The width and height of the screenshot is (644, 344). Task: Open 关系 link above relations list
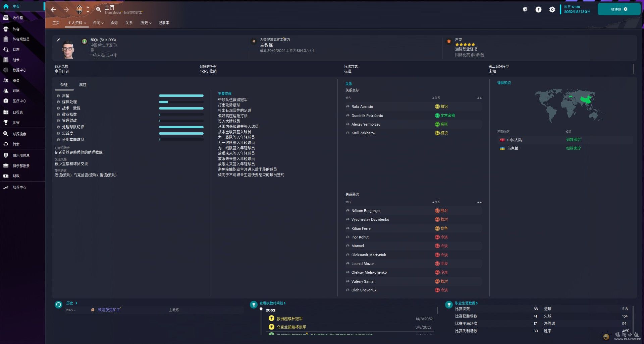coord(348,84)
